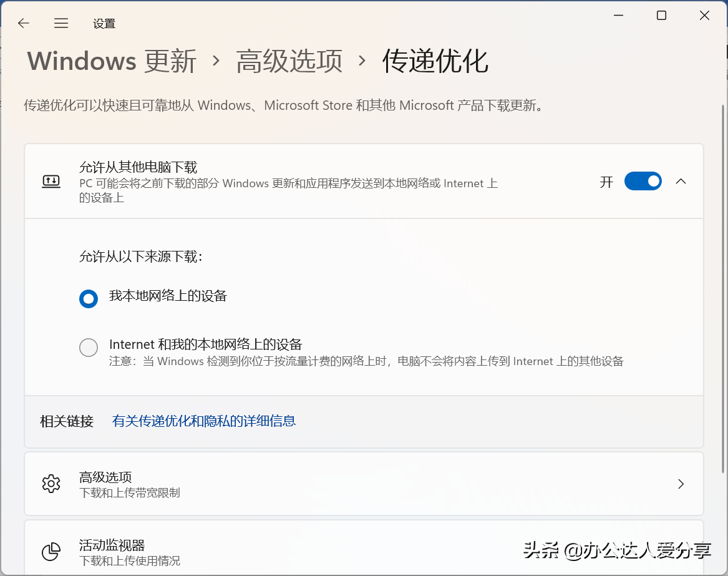The image size is (728, 576).
Task: Click the 开 toggle state label
Action: [x=606, y=182]
